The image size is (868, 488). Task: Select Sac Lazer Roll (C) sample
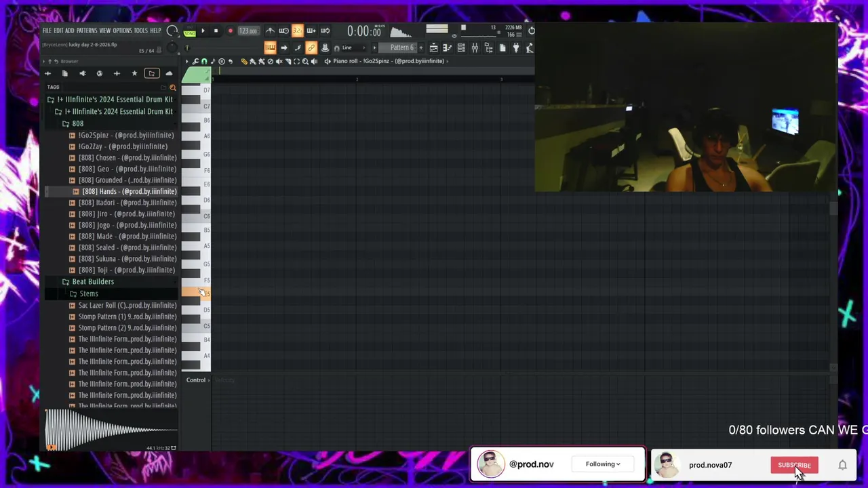(x=127, y=305)
